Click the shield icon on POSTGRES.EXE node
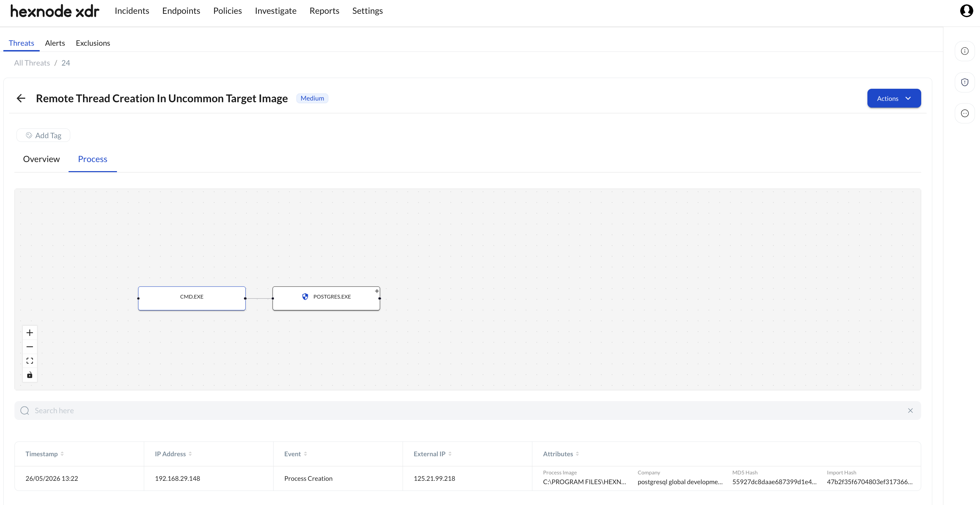Viewport: 980px width, 505px height. click(305, 297)
